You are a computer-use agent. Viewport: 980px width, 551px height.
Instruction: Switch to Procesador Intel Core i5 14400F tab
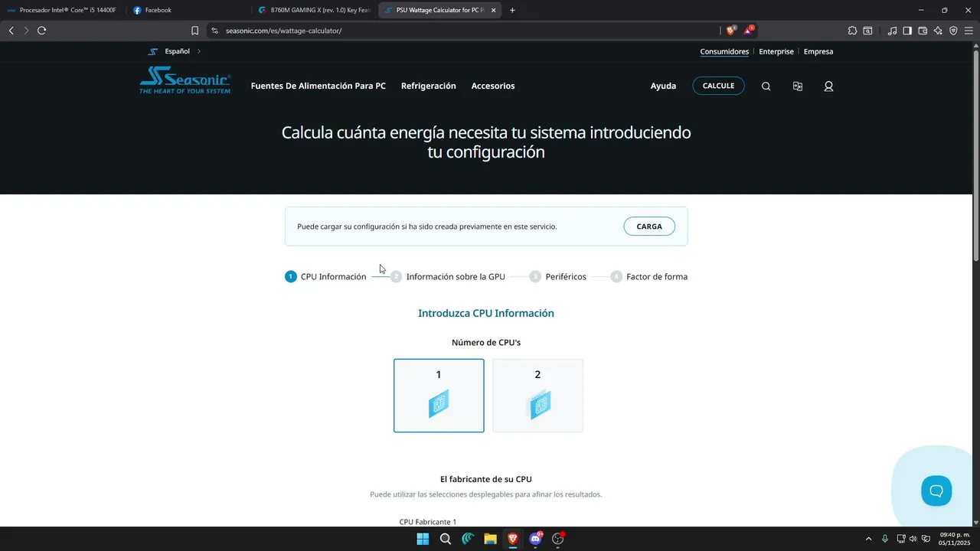[x=64, y=10]
